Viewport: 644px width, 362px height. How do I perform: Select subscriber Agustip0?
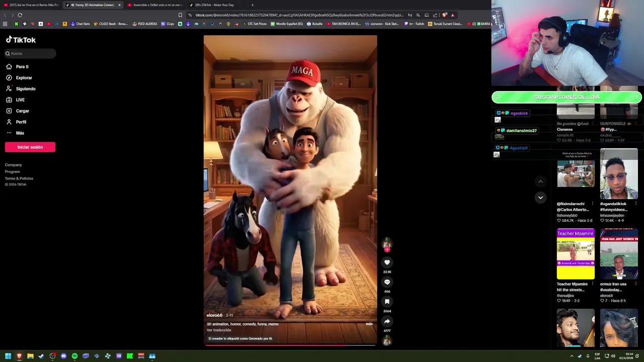(518, 148)
